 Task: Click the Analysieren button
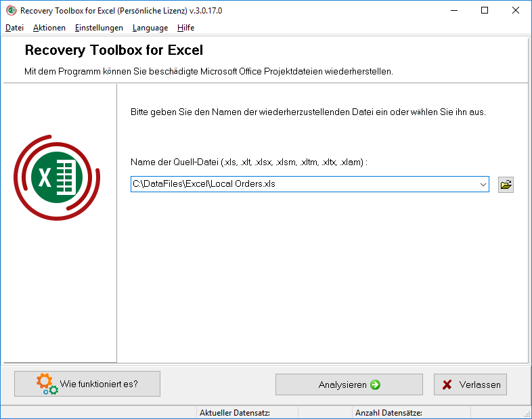point(349,384)
